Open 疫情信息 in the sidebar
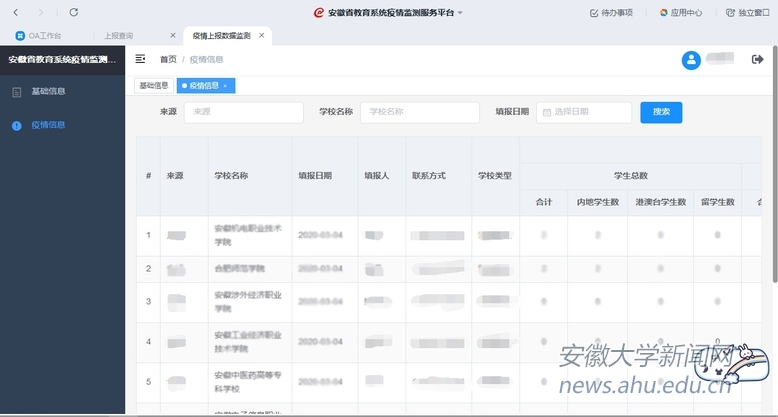The width and height of the screenshot is (778, 417). [x=49, y=125]
